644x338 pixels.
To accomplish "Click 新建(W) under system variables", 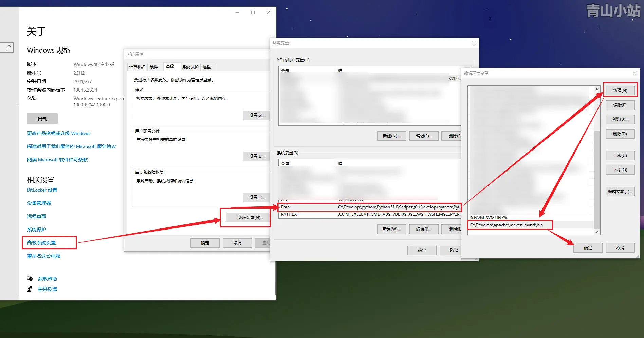I will (391, 229).
